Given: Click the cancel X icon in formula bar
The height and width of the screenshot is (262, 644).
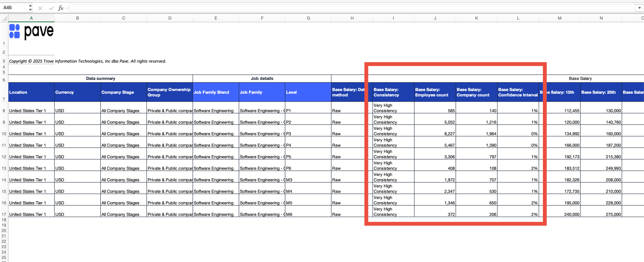Looking at the screenshot, I should (x=40, y=8).
